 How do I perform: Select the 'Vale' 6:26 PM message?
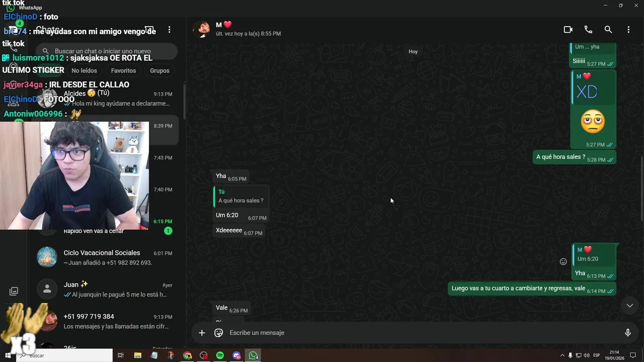pos(231,308)
